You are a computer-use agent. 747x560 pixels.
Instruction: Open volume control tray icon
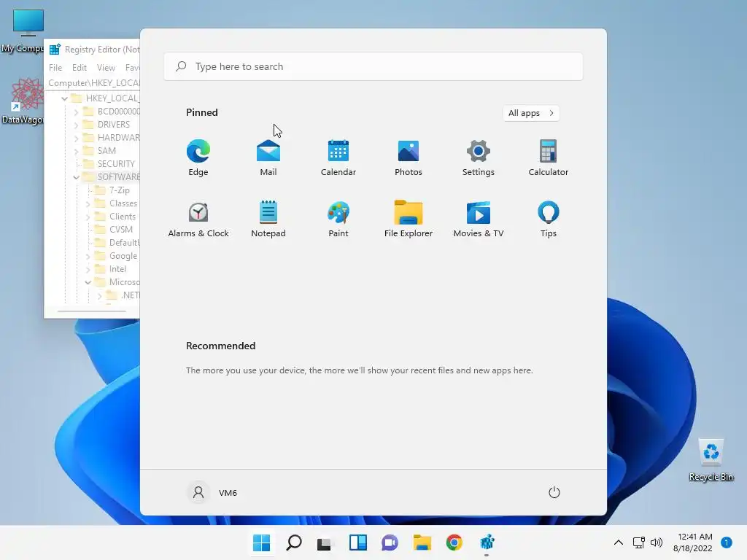click(657, 542)
